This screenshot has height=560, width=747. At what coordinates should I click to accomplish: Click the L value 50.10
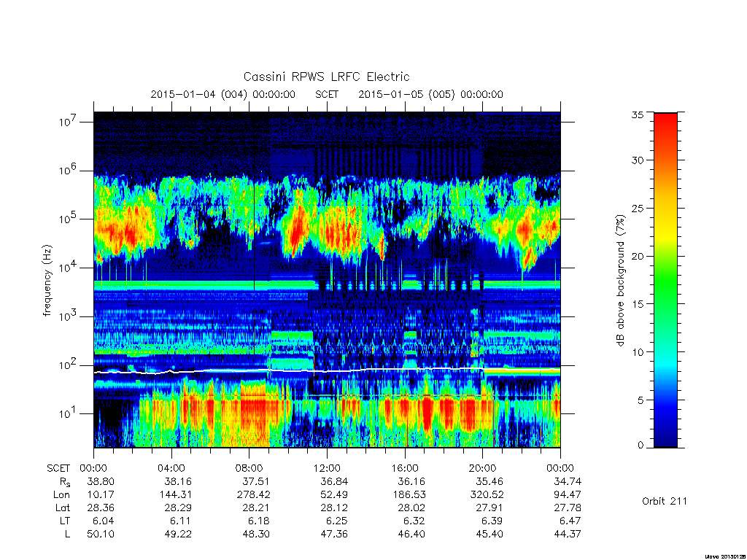coord(101,534)
